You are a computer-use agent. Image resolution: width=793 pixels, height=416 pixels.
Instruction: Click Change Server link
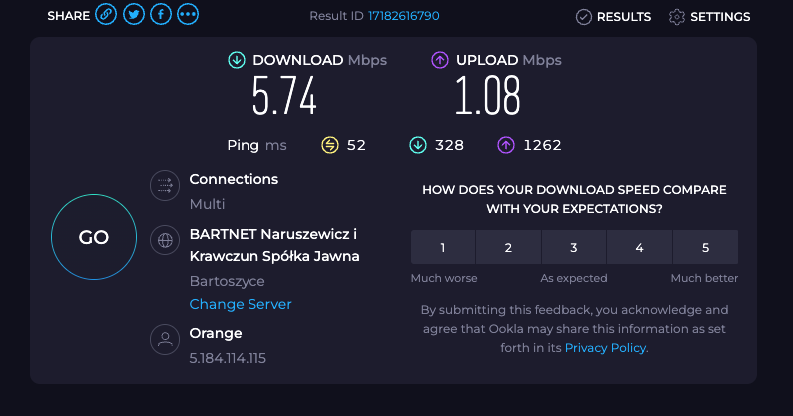pyautogui.click(x=240, y=304)
